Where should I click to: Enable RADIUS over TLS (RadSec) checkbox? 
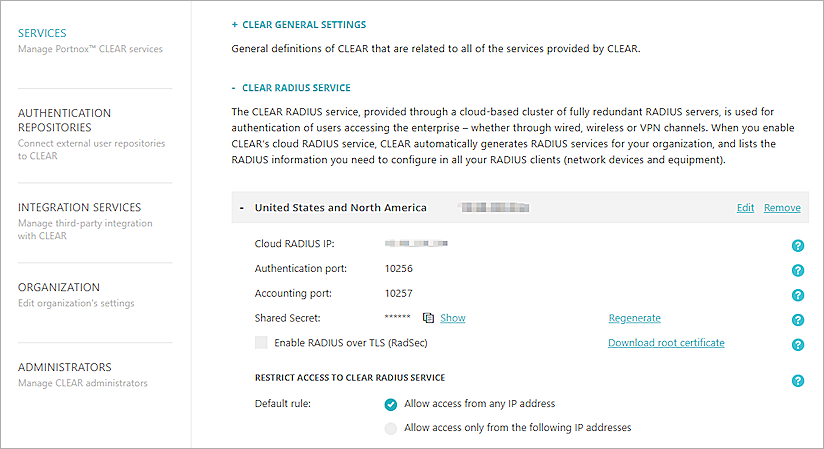(x=262, y=343)
